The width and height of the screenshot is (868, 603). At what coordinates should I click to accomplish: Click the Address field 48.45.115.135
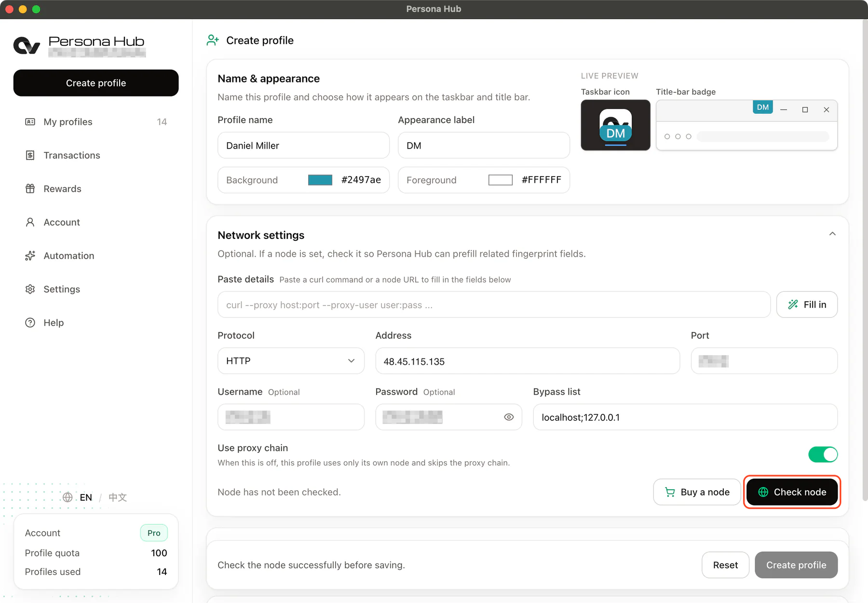528,361
